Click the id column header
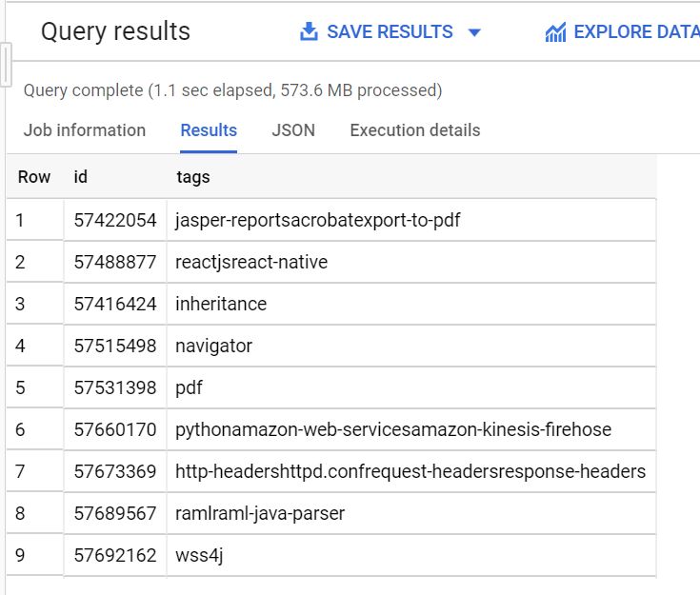 pyautogui.click(x=80, y=177)
